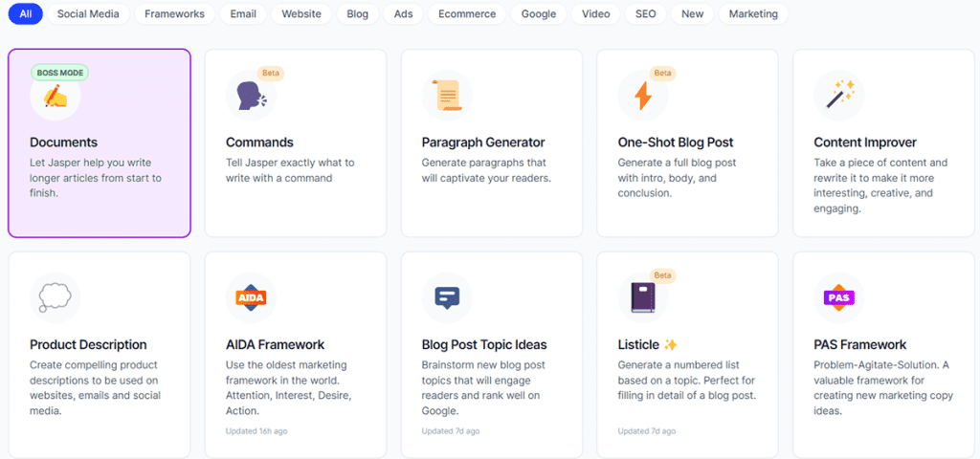The image size is (980, 459).
Task: Switch to the Social Media filter tab
Action: pyautogui.click(x=87, y=14)
